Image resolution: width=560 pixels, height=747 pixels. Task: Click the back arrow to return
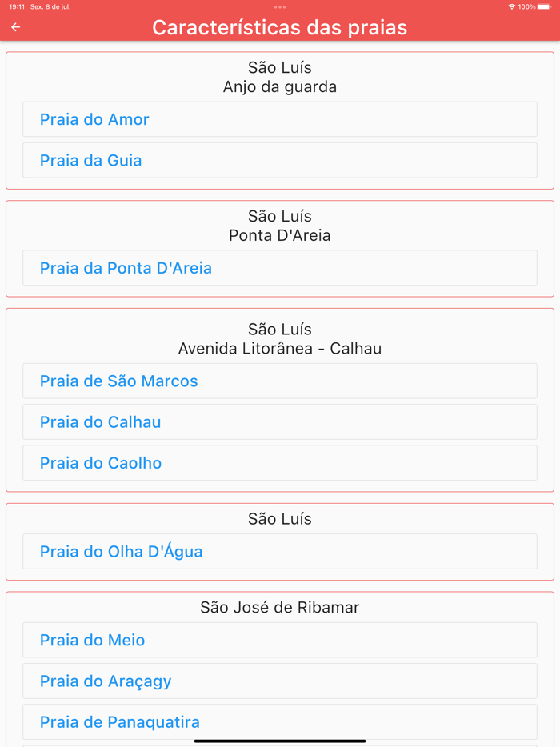point(15,26)
